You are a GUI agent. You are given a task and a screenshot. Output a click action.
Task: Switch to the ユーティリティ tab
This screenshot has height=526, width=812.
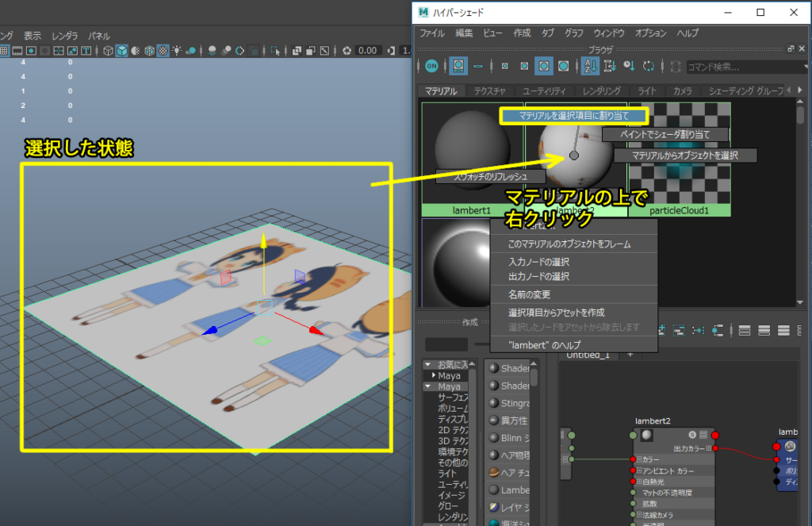pyautogui.click(x=544, y=91)
